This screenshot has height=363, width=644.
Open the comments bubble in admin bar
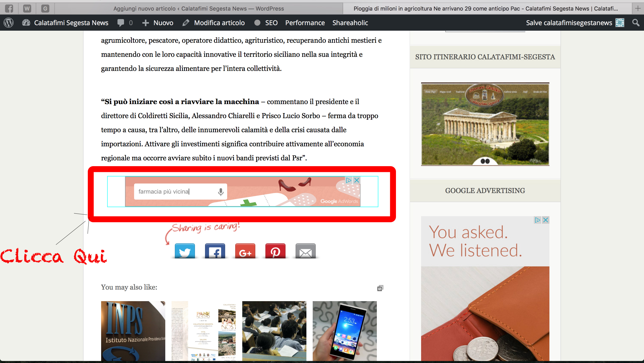pyautogui.click(x=125, y=23)
